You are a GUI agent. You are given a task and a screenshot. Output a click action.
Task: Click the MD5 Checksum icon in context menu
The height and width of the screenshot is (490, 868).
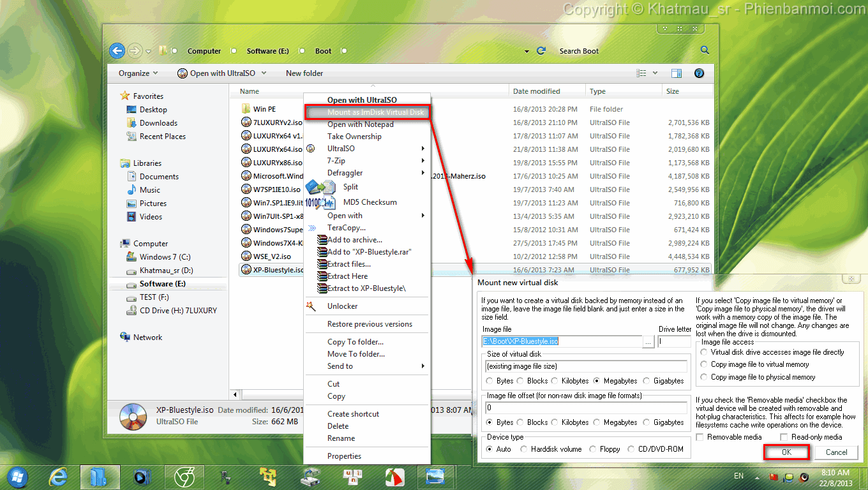320,203
